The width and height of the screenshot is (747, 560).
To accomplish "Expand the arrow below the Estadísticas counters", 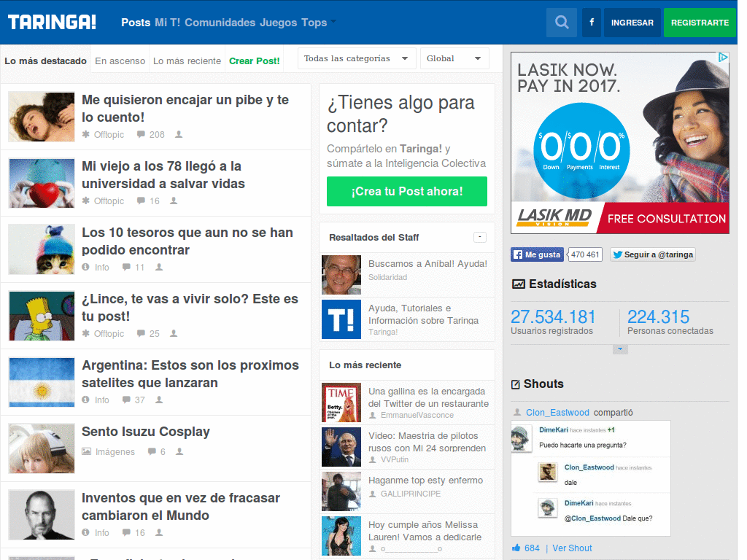I will pyautogui.click(x=621, y=349).
